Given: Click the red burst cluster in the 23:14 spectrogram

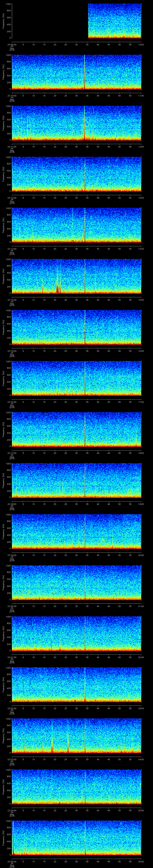Looking at the screenshot, I should [58, 288].
